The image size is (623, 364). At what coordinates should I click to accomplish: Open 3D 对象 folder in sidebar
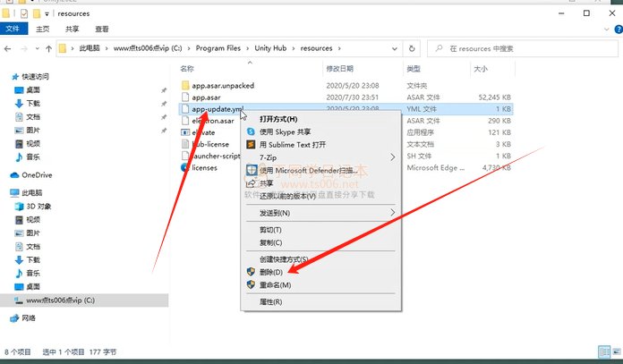click(38, 207)
